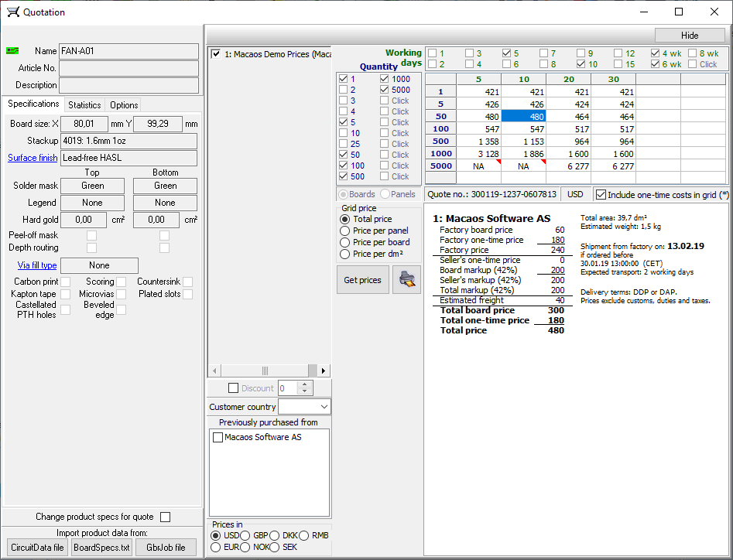Import from BoardSpecs.txt
The width and height of the screenshot is (733, 560).
[102, 548]
